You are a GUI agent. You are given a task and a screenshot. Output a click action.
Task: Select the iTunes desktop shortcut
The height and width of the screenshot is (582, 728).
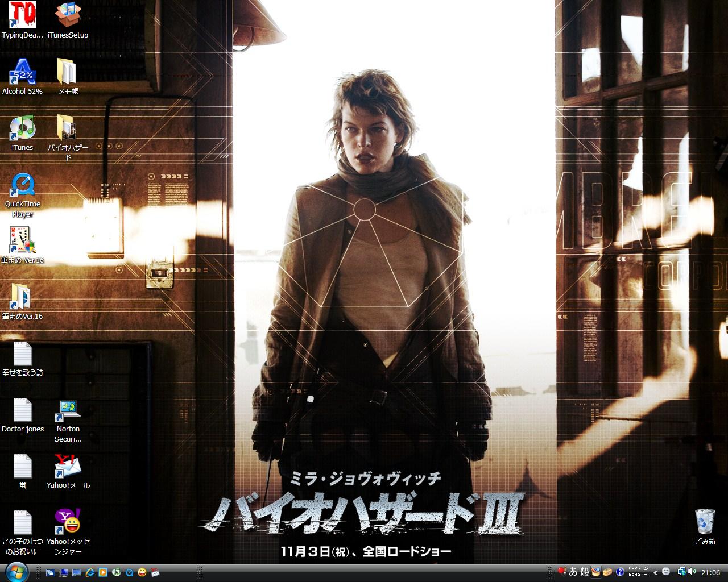[x=22, y=132]
